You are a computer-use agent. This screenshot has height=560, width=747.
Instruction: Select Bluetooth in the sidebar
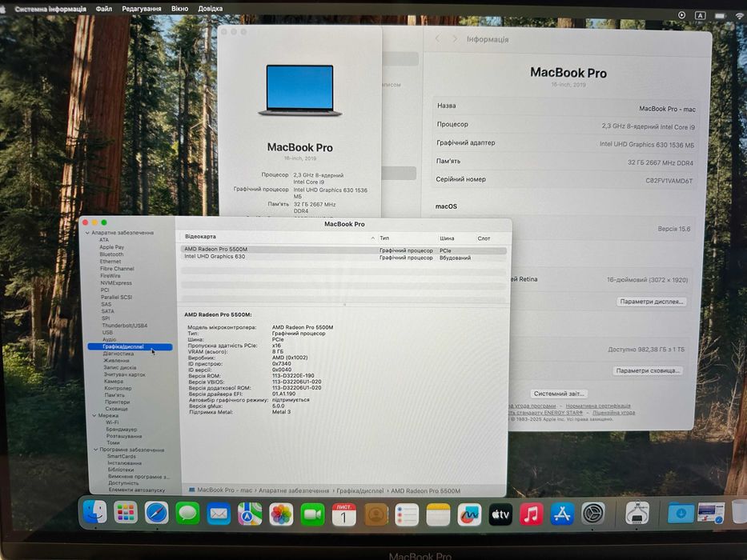[111, 254]
